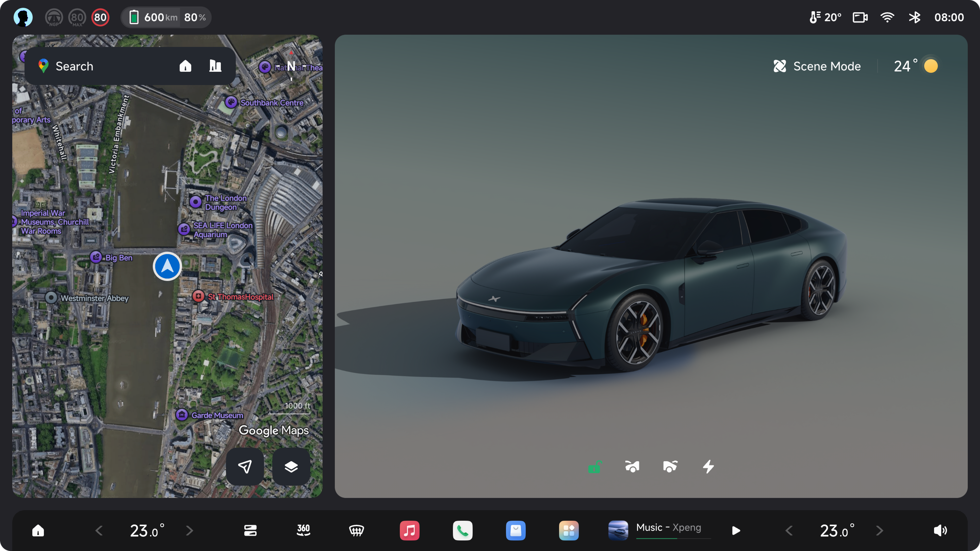The image size is (980, 551).
Task: Select the Garden Museum map marker
Action: click(x=182, y=415)
